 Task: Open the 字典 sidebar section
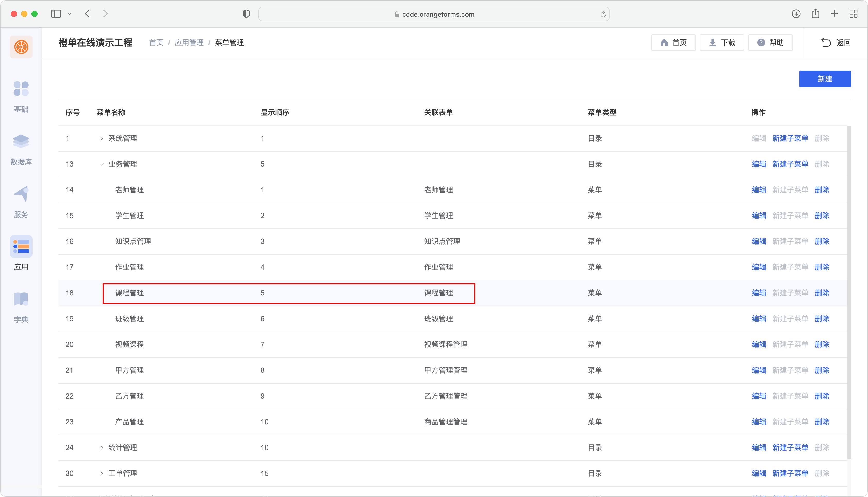click(x=21, y=307)
